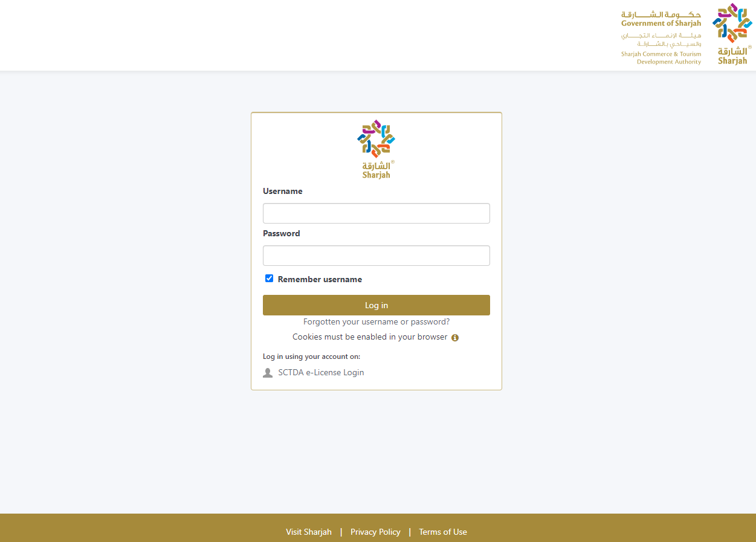Click the Sharjah emblem in the top-right header
The height and width of the screenshot is (542, 756).
[x=732, y=33]
